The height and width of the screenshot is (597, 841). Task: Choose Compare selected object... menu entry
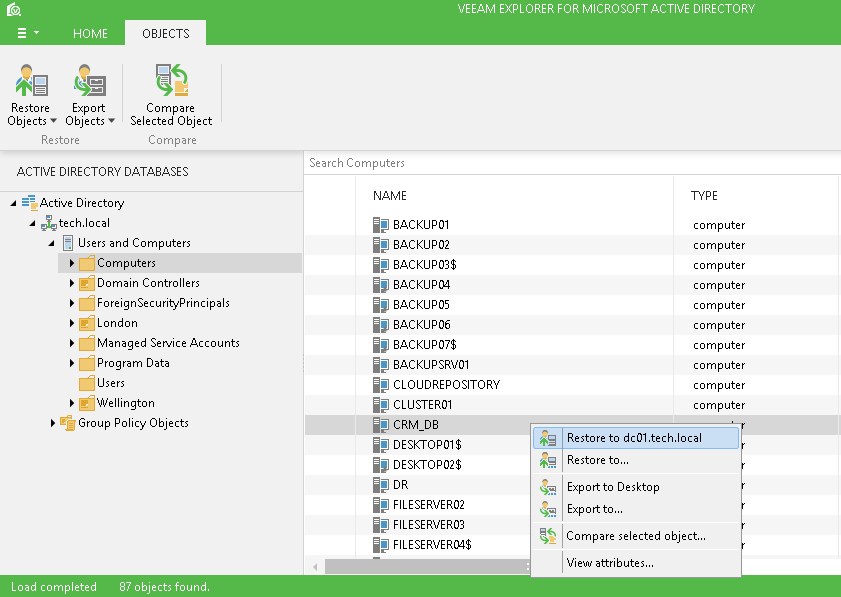pyautogui.click(x=636, y=536)
